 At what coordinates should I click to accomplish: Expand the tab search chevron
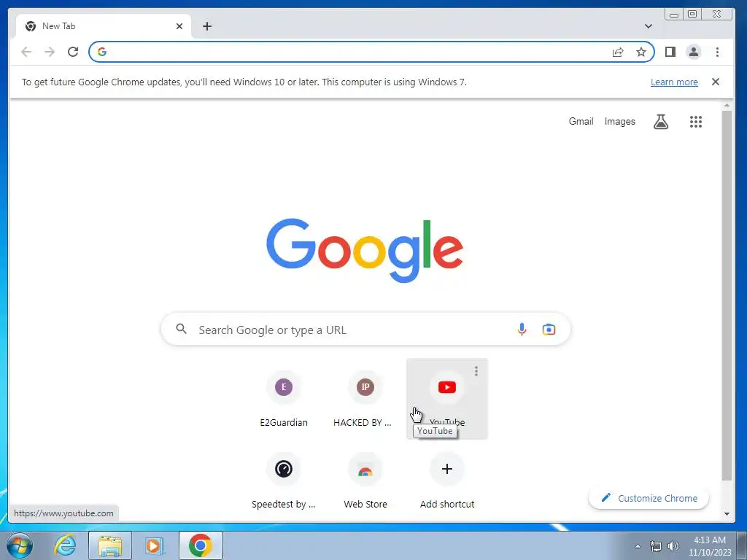point(649,26)
